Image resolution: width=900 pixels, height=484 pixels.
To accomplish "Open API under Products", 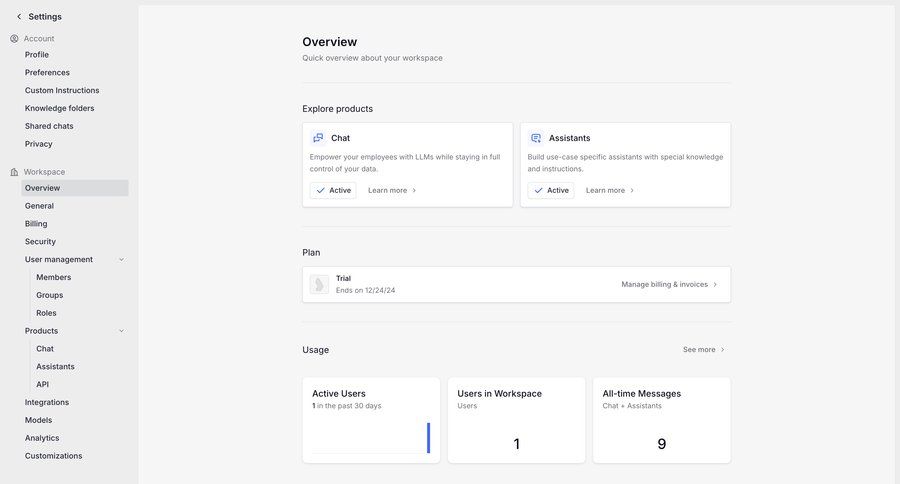I will coord(42,384).
